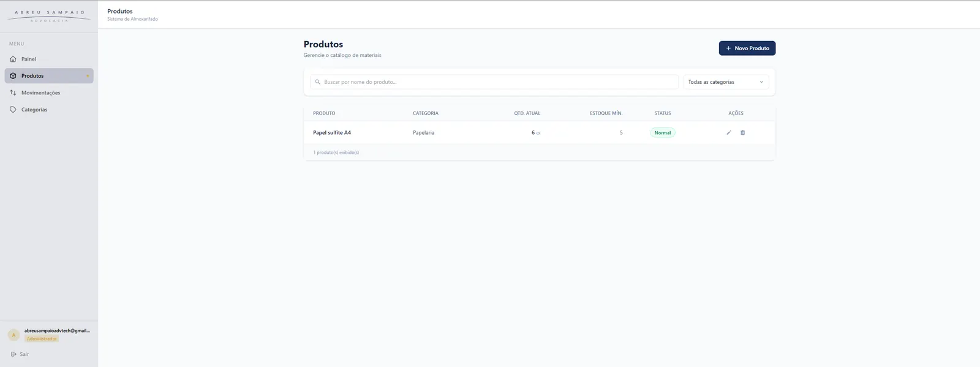Click the Abreu Sampaio logo
Screen dimensions: 980x367
click(x=49, y=16)
